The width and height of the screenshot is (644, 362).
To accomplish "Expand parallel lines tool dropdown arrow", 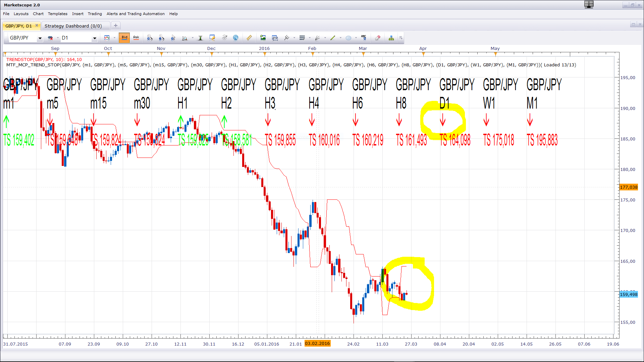I will click(294, 38).
